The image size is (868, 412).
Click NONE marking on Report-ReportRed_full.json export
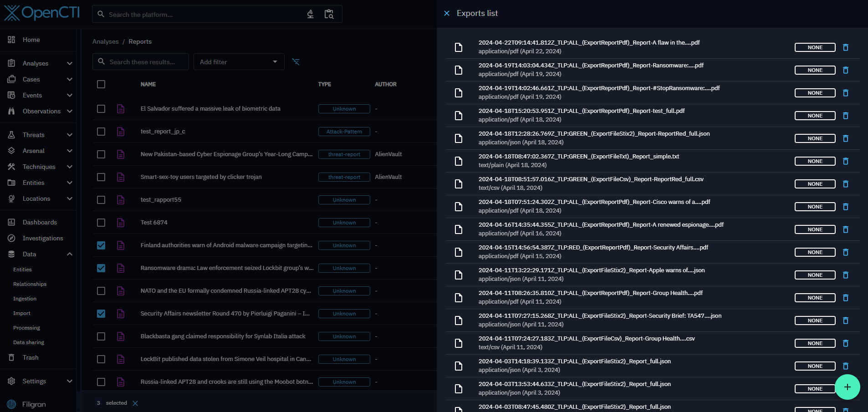[x=815, y=138]
